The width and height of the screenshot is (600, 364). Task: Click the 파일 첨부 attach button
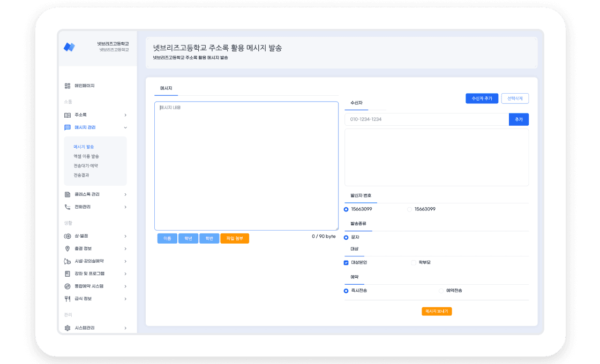coord(235,238)
